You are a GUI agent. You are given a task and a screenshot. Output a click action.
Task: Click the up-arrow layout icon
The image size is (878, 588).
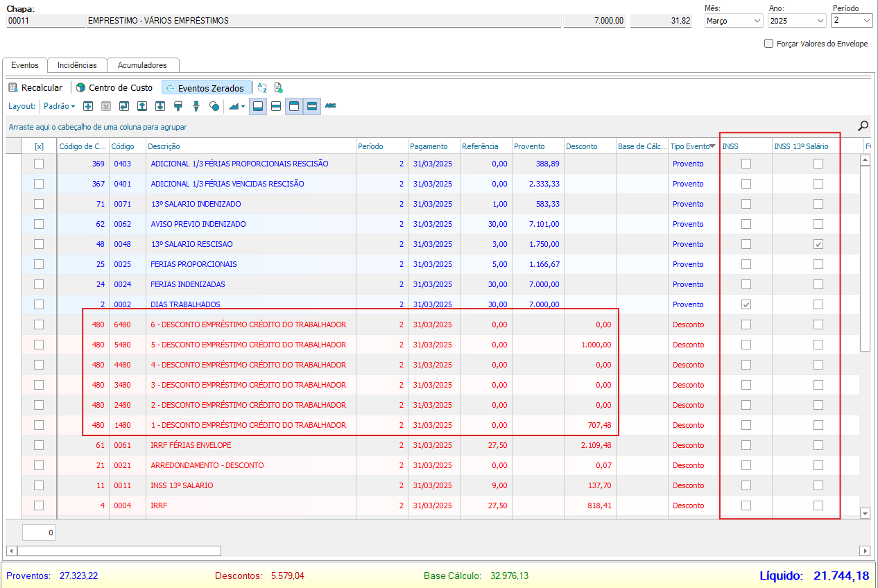142,106
